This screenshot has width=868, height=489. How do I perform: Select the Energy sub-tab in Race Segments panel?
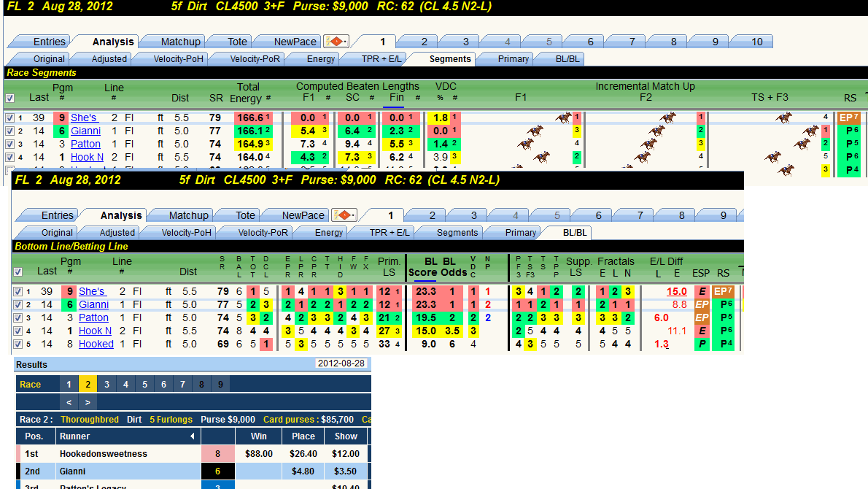pos(320,58)
